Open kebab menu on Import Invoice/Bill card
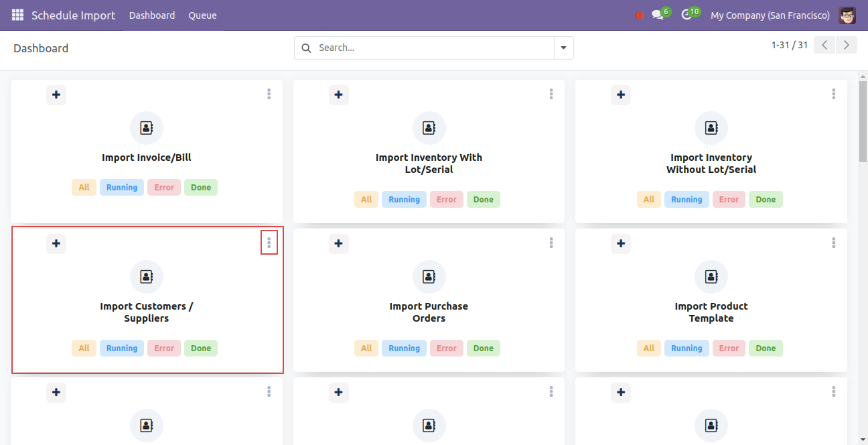Screen dimensions: 868x445 coord(269,94)
